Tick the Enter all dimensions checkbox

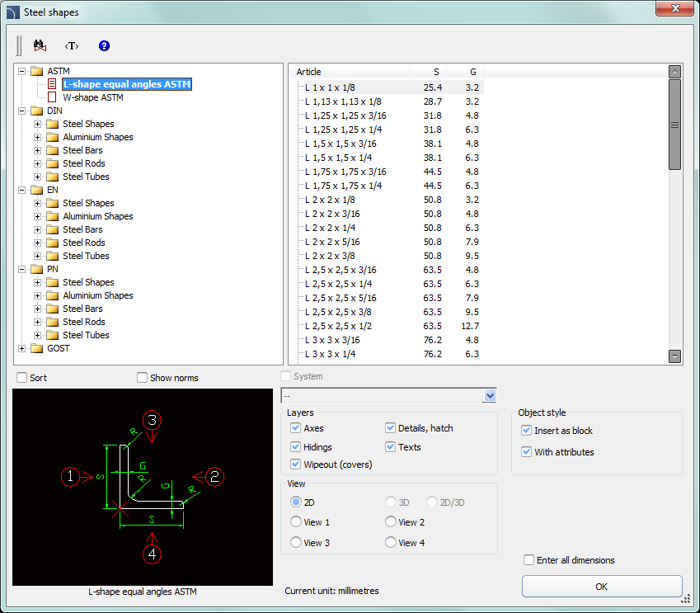point(529,560)
